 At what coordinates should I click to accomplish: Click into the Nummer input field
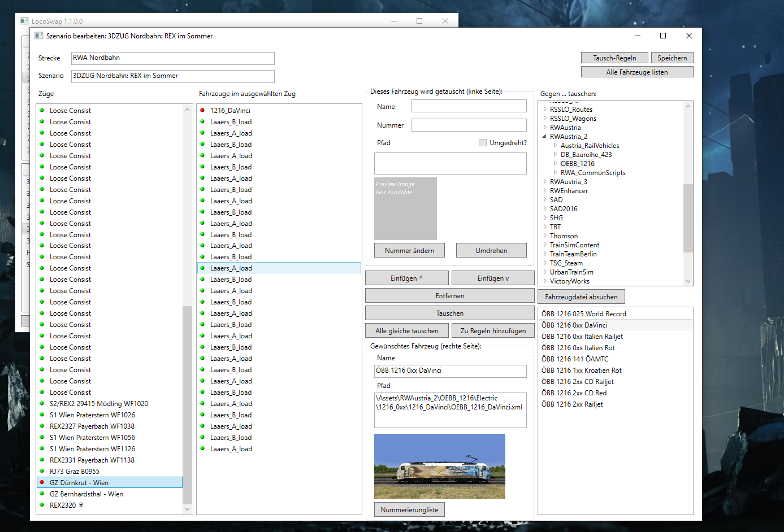click(469, 125)
